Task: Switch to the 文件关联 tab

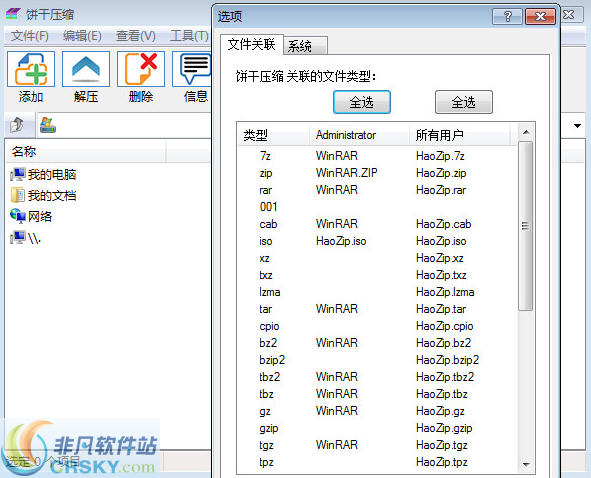Action: coord(251,45)
